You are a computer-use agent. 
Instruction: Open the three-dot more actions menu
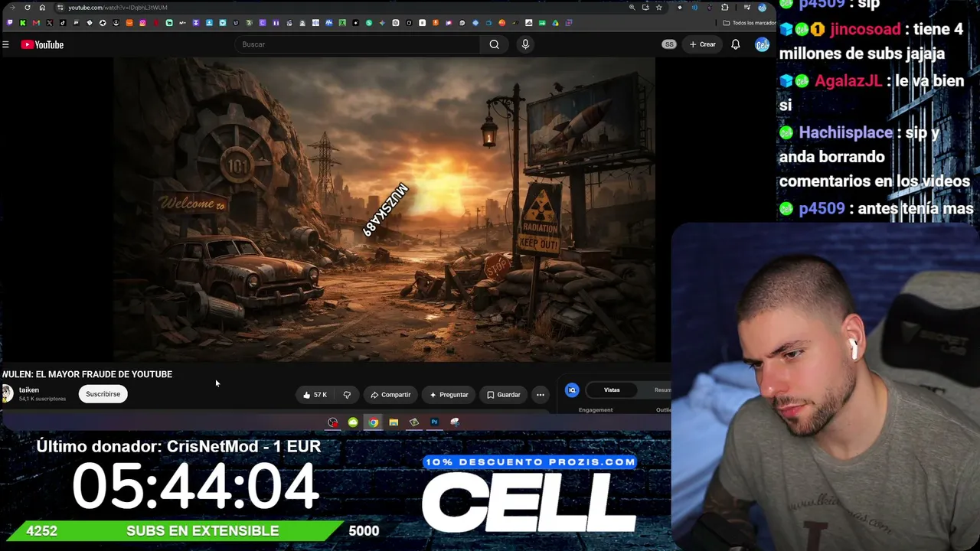541,395
